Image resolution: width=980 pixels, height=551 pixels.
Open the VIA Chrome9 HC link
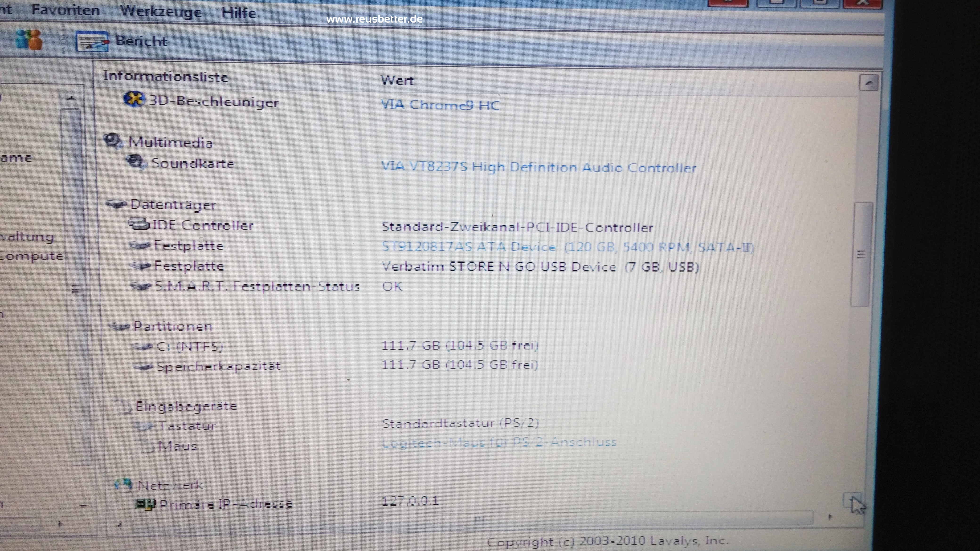(x=440, y=105)
